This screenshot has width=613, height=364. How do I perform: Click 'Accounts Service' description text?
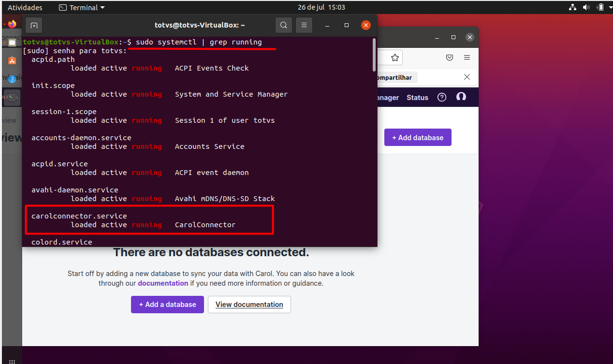tap(210, 146)
